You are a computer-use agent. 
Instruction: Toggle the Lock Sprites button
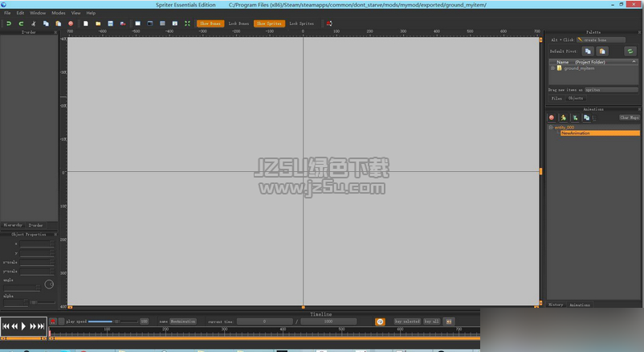click(301, 23)
